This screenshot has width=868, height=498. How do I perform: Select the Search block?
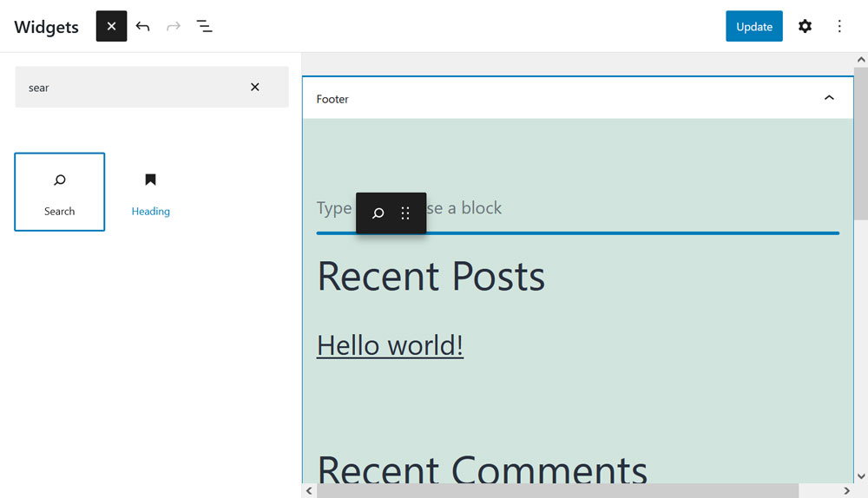click(x=59, y=192)
